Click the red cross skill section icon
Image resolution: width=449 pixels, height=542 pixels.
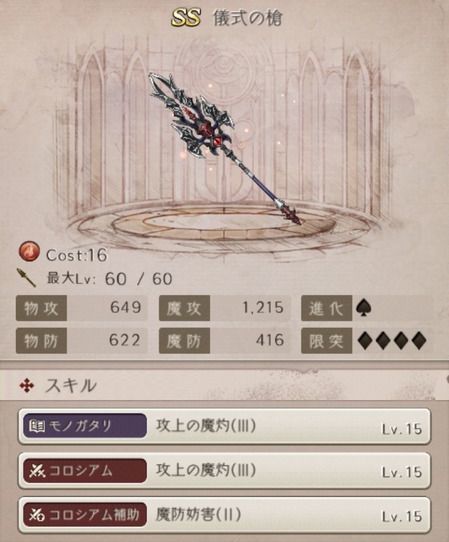pos(27,385)
